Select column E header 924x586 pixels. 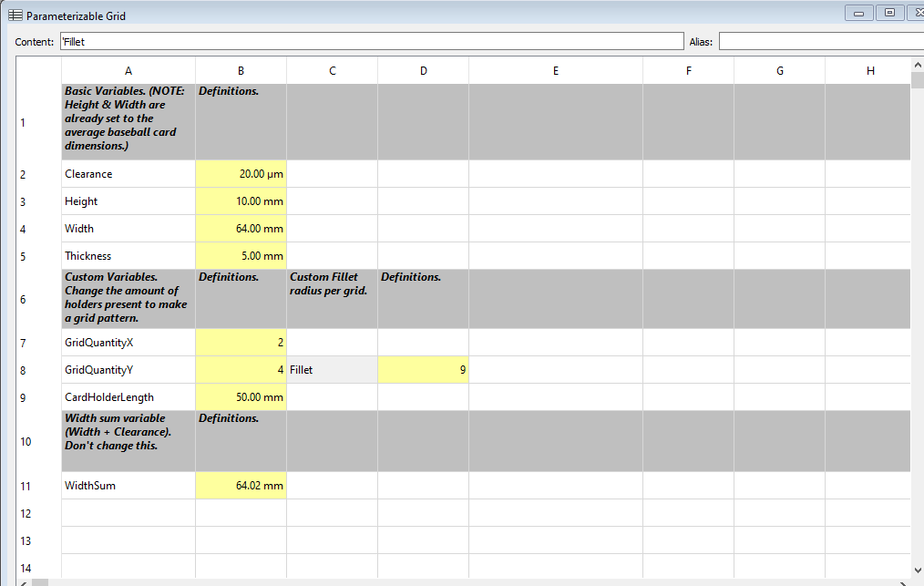click(556, 71)
